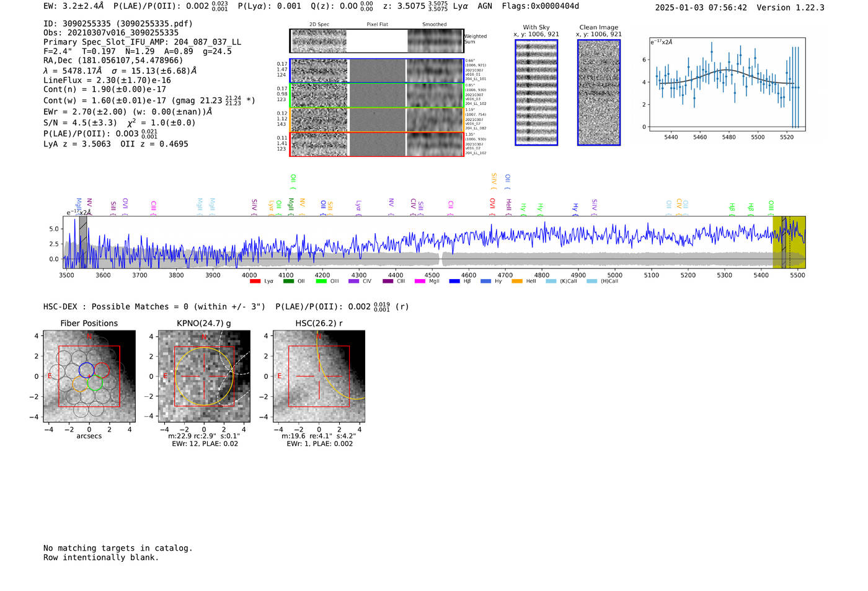Click the red Lyα legend swatch
This screenshot has width=868, height=591.
tap(255, 282)
